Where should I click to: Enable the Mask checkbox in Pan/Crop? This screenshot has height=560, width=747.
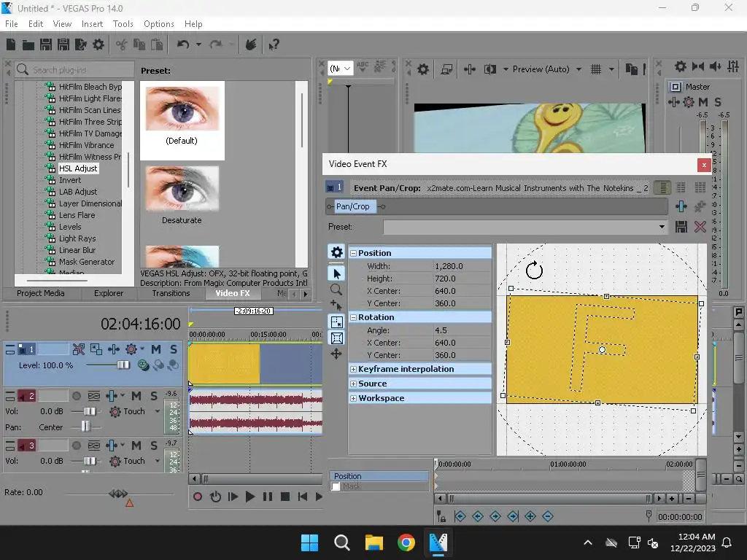tap(336, 486)
